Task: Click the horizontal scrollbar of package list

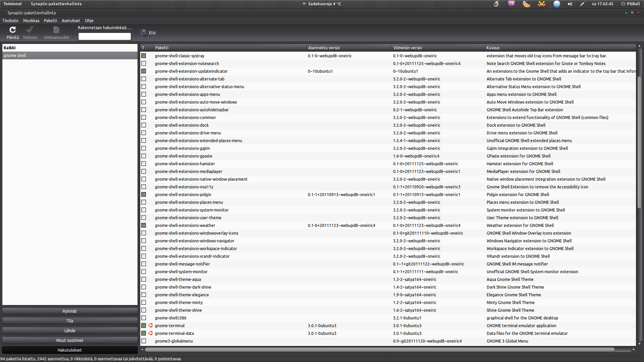Action: (x=379, y=350)
